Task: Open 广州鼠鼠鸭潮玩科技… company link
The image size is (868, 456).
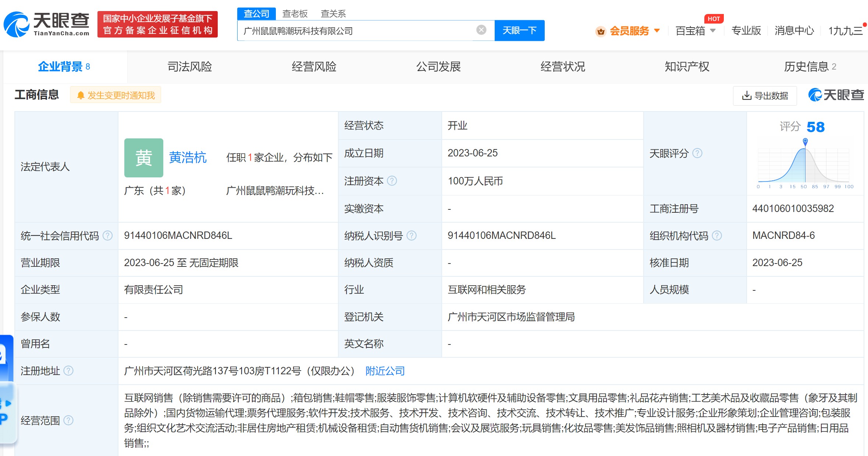Action: point(275,191)
